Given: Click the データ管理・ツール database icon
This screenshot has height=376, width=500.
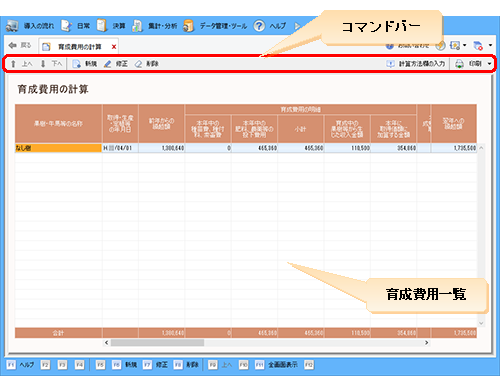Looking at the screenshot, I should 188,26.
